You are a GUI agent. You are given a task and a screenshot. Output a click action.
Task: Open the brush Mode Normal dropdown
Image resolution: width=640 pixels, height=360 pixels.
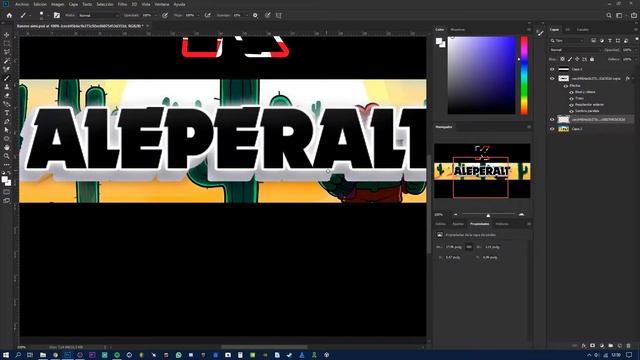98,16
